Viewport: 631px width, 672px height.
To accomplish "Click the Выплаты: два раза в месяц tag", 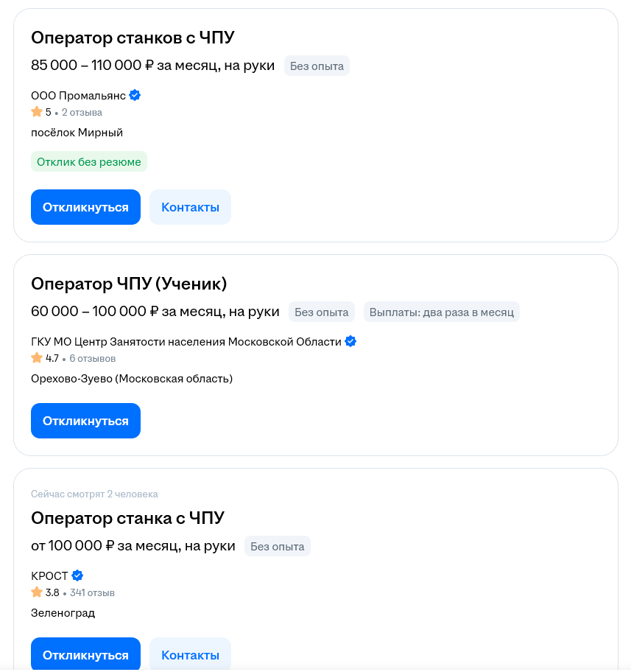I will pyautogui.click(x=441, y=312).
